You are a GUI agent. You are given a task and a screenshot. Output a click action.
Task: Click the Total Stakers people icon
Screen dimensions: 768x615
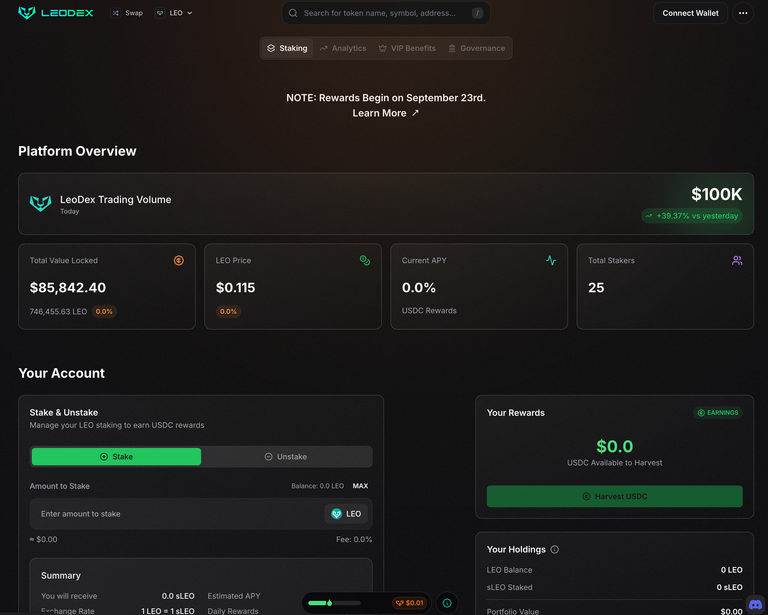click(737, 260)
